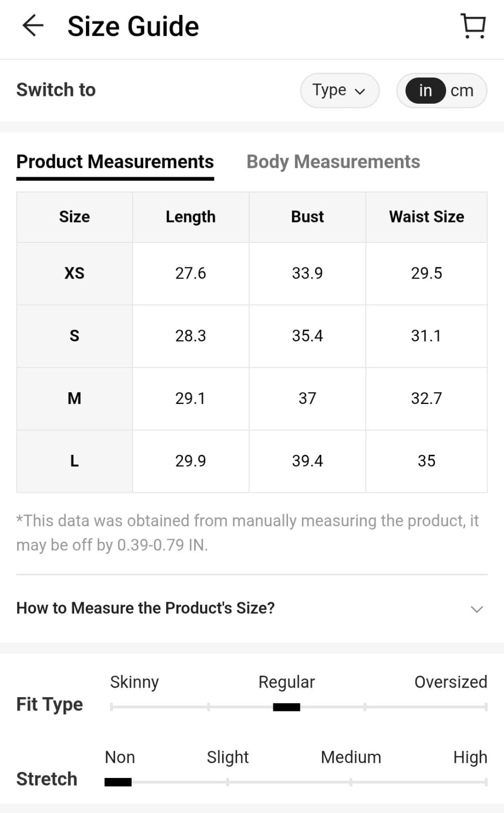Click the chevron beside How to Measure
The image size is (504, 813).
[477, 609]
